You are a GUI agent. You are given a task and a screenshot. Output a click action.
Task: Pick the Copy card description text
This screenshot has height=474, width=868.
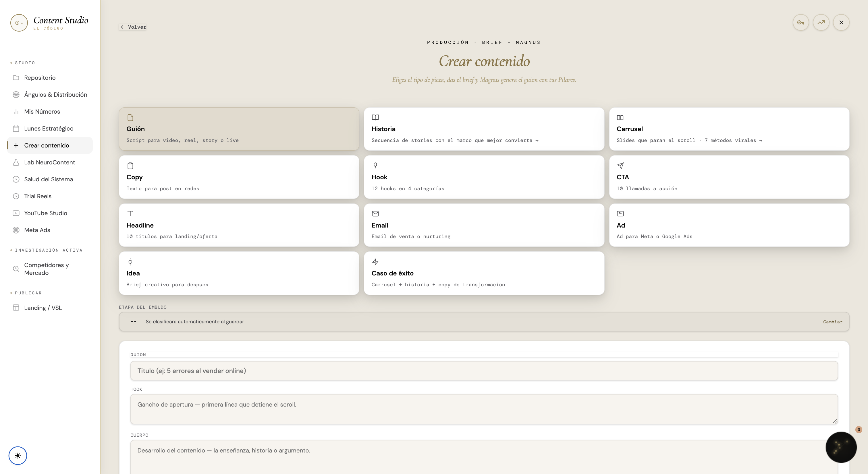163,189
